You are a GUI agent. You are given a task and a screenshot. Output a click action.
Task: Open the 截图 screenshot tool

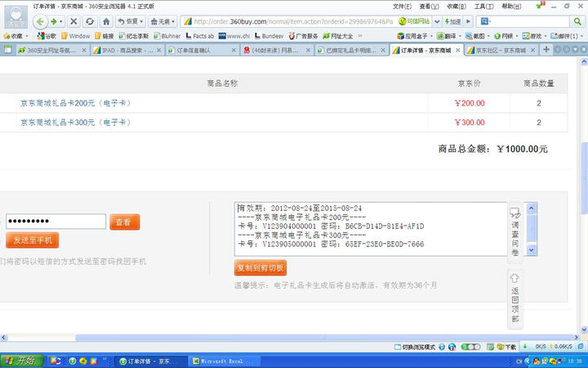478,36
